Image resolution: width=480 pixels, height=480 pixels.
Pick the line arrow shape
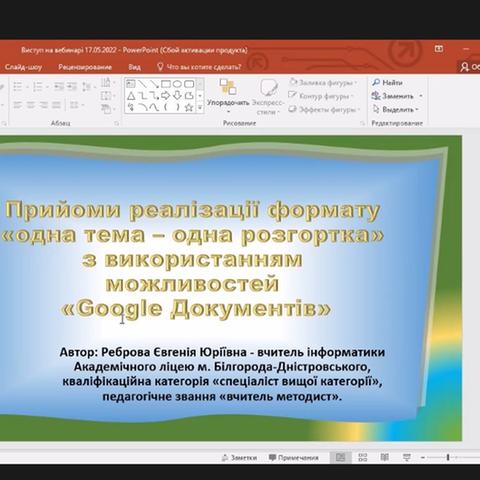pyautogui.click(x=154, y=84)
